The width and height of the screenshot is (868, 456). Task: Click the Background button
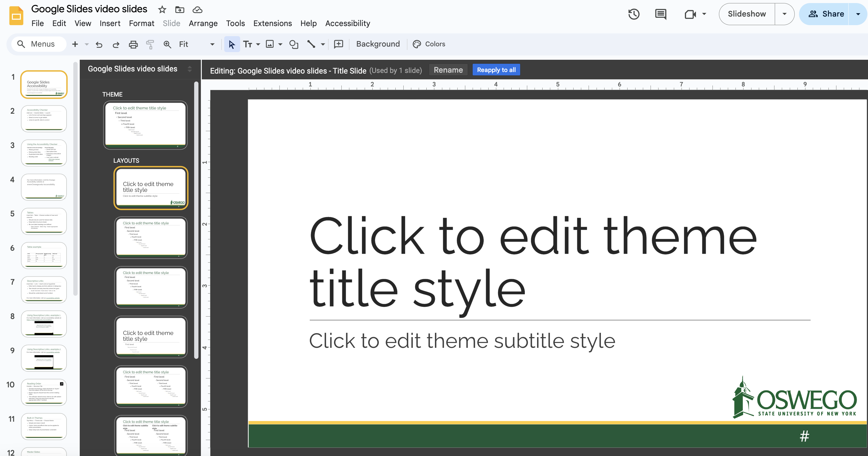coord(378,44)
